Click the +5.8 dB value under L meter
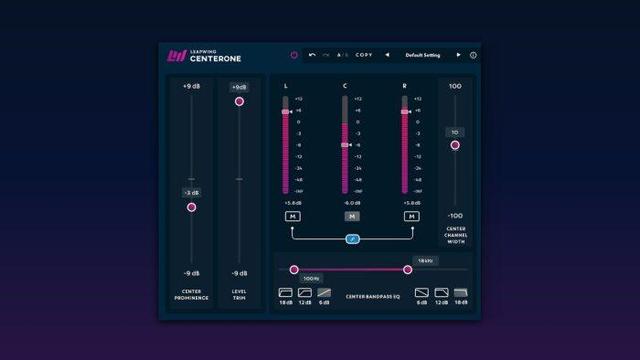The width and height of the screenshot is (640, 360). 293,203
